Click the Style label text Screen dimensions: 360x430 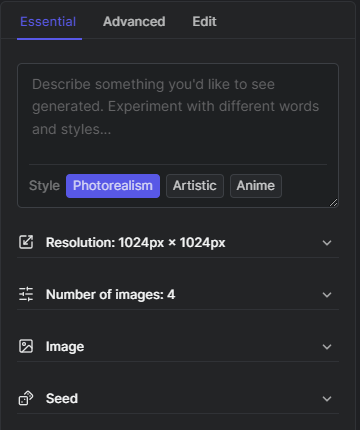(x=44, y=186)
